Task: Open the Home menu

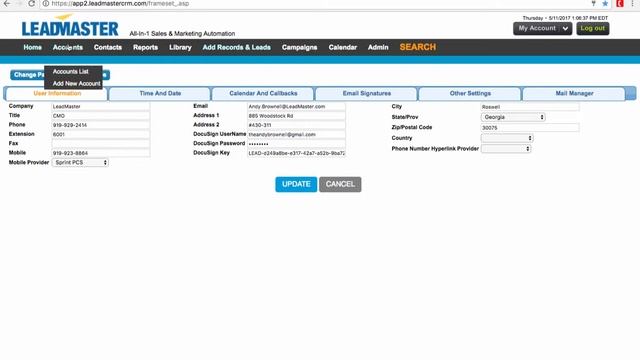Action: tap(33, 47)
